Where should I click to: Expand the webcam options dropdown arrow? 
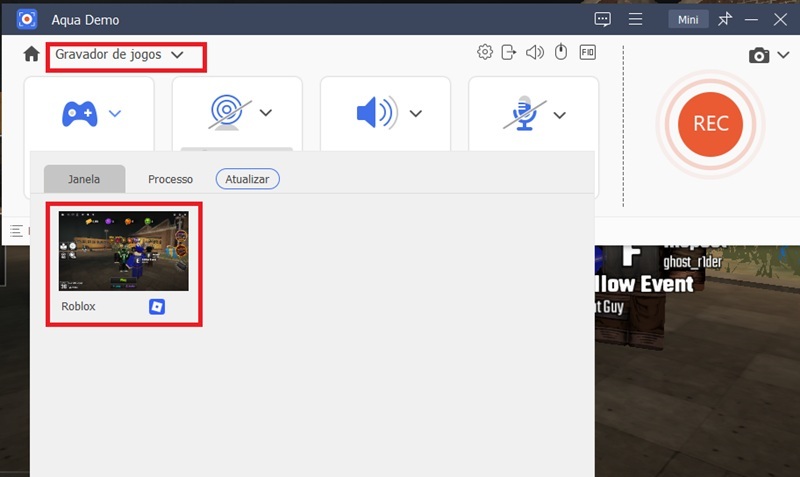click(266, 113)
